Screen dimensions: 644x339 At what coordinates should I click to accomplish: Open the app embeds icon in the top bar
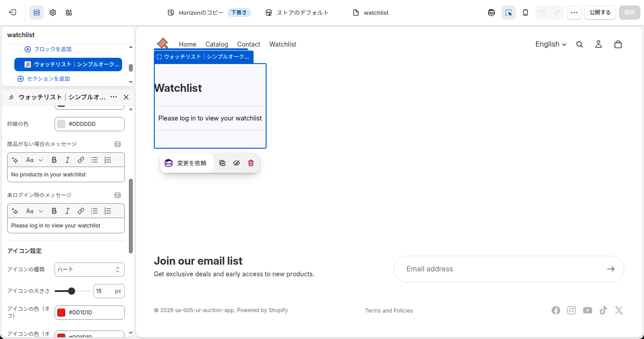click(69, 13)
